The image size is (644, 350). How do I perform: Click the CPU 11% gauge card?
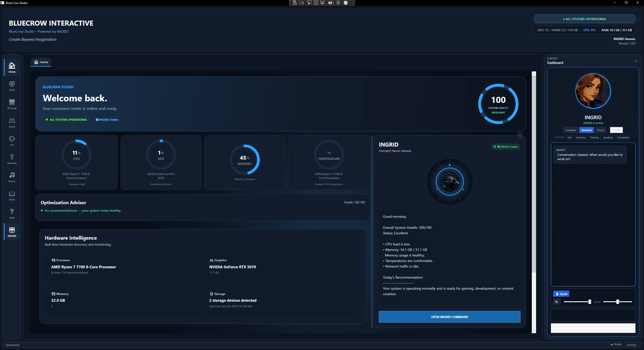(76, 163)
